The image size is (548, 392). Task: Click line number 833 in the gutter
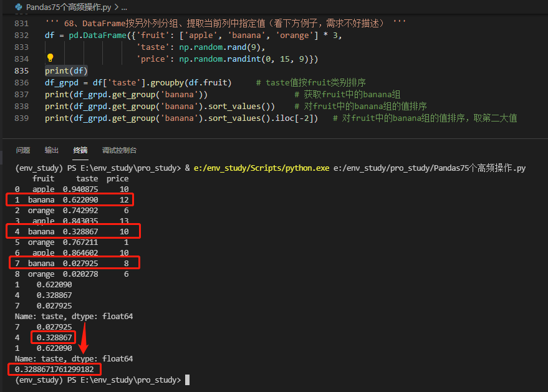[22, 47]
